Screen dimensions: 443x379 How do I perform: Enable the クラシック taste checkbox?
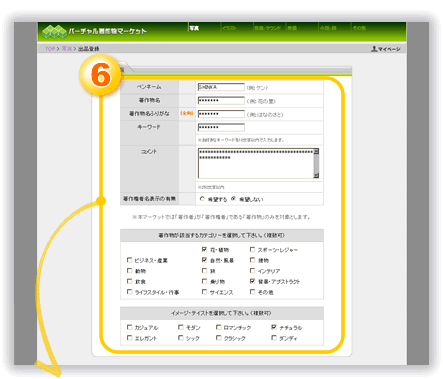pos(218,338)
